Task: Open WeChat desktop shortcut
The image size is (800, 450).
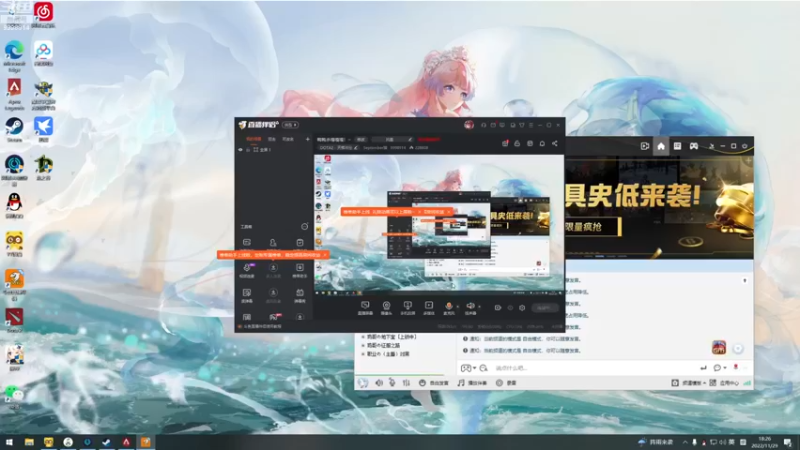Action: [14, 397]
